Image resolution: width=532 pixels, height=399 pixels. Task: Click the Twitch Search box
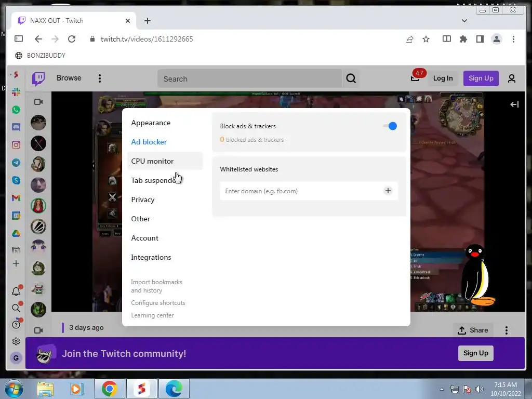tap(250, 79)
